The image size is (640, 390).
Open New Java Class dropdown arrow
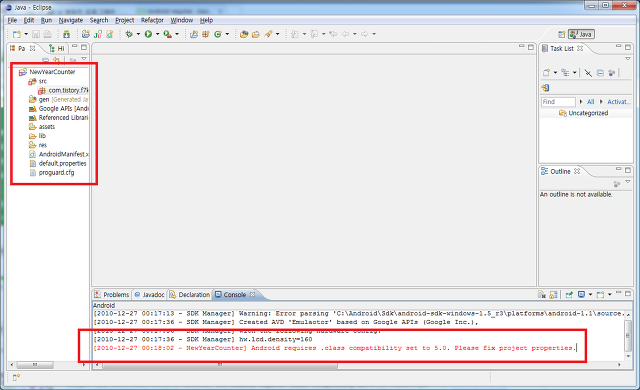(x=227, y=34)
